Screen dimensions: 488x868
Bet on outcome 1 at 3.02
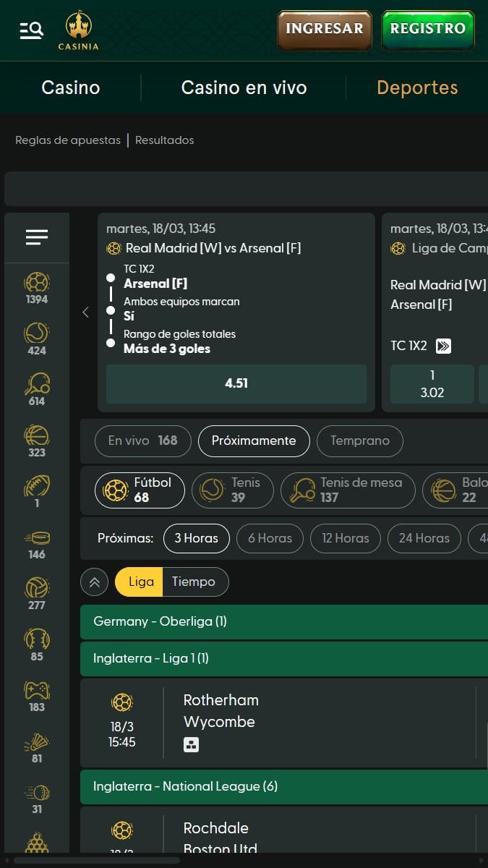click(432, 383)
